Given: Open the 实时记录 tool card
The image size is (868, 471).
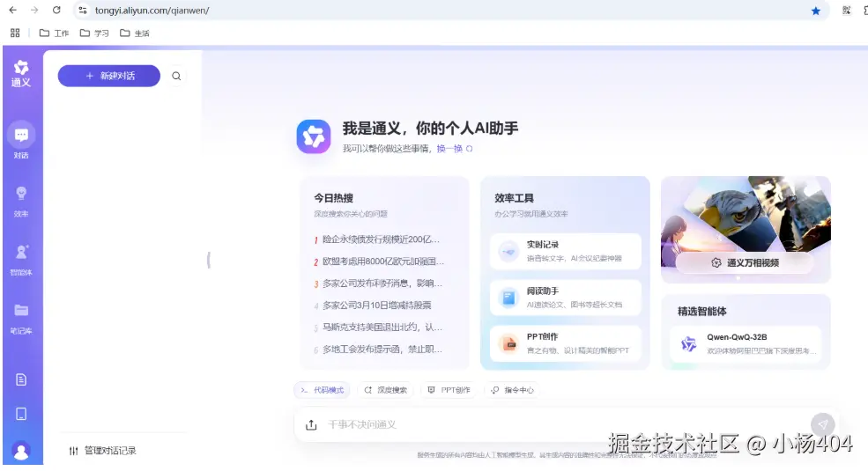Looking at the screenshot, I should point(565,251).
